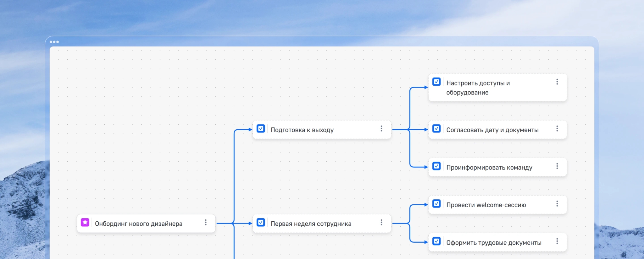Uncheck Настроить доступы и оборудование task
This screenshot has height=259, width=644.
tap(436, 82)
